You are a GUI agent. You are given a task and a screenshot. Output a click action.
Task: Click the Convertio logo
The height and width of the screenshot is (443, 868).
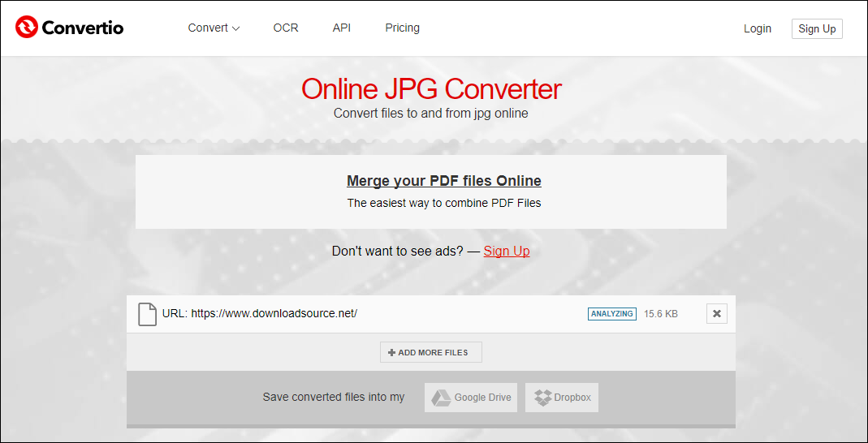pyautogui.click(x=70, y=27)
